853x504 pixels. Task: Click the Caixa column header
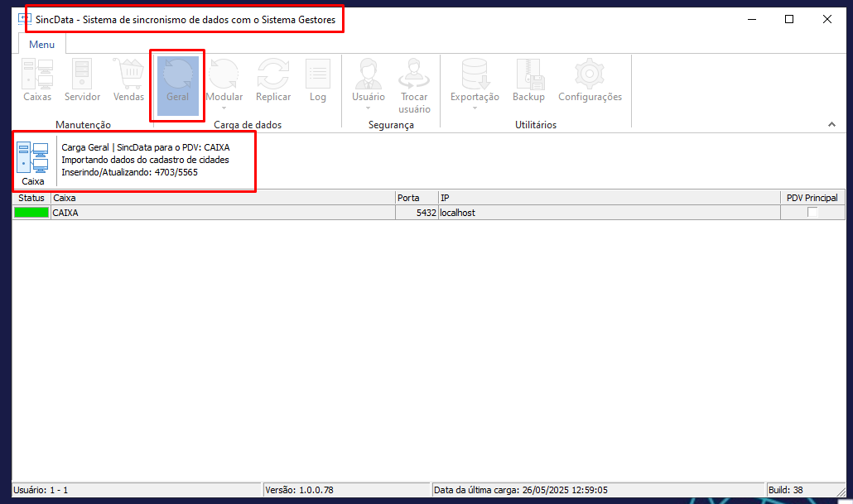[222, 198]
